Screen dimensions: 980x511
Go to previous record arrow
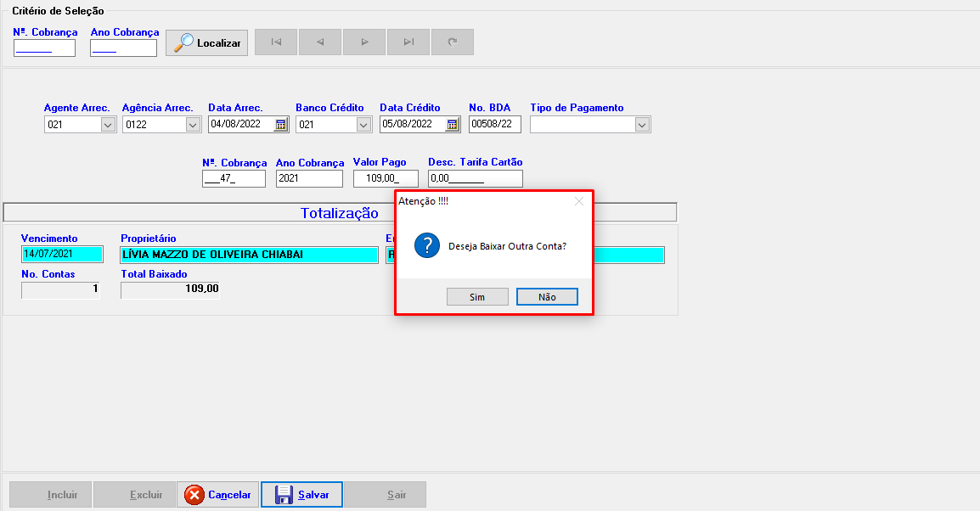pyautogui.click(x=320, y=42)
